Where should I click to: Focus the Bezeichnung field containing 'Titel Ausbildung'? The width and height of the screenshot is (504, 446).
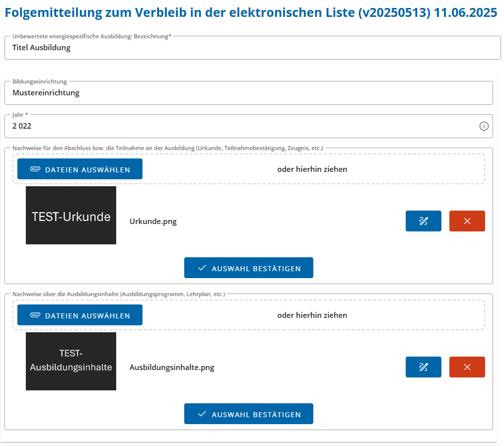(x=252, y=48)
